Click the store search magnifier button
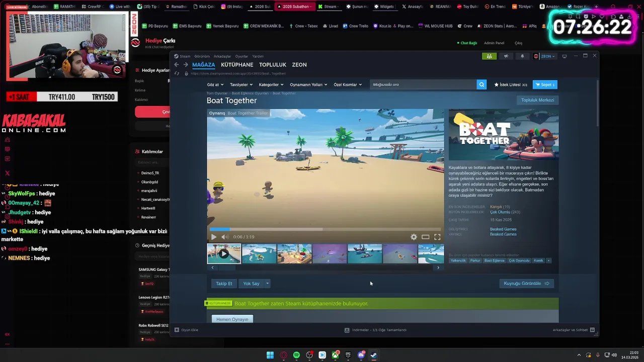The height and width of the screenshot is (362, 644). click(x=481, y=84)
